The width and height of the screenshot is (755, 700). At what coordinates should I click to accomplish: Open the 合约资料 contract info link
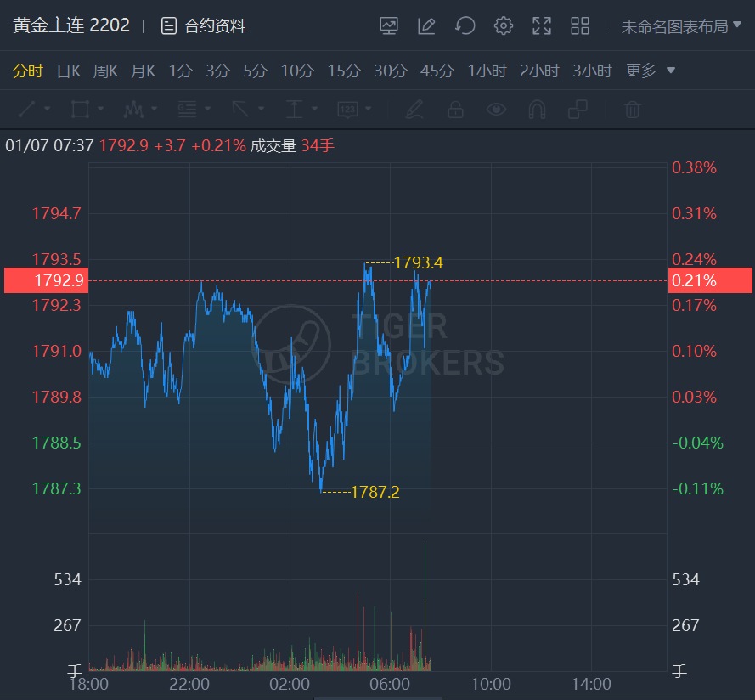[204, 26]
